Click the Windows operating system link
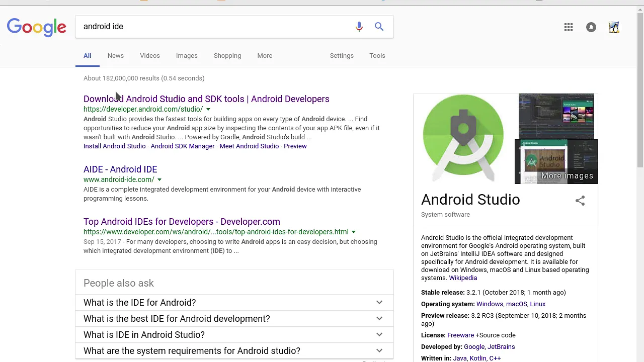This screenshot has width=644, height=362. click(490, 304)
